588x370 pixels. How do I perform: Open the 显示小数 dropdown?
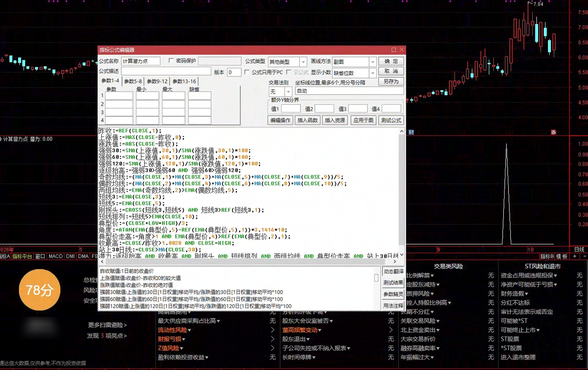tap(373, 73)
